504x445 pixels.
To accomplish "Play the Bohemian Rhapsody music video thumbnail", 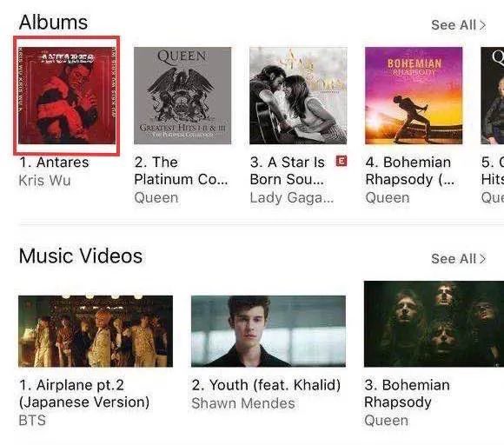I will 434,324.
